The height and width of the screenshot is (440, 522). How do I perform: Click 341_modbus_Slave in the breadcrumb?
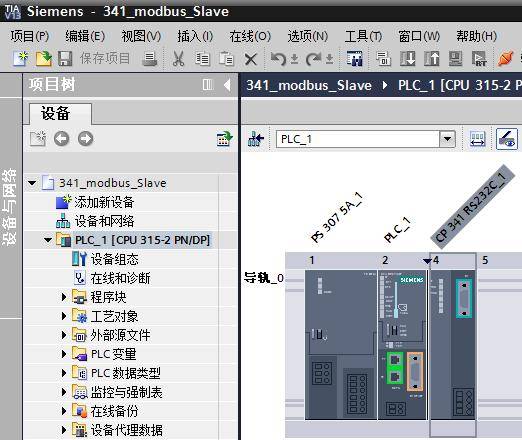point(309,85)
